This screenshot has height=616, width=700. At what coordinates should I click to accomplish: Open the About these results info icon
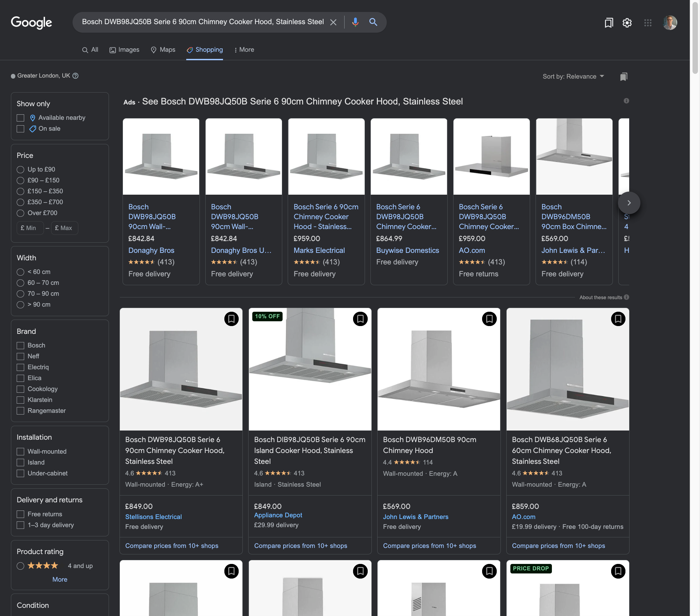click(626, 297)
